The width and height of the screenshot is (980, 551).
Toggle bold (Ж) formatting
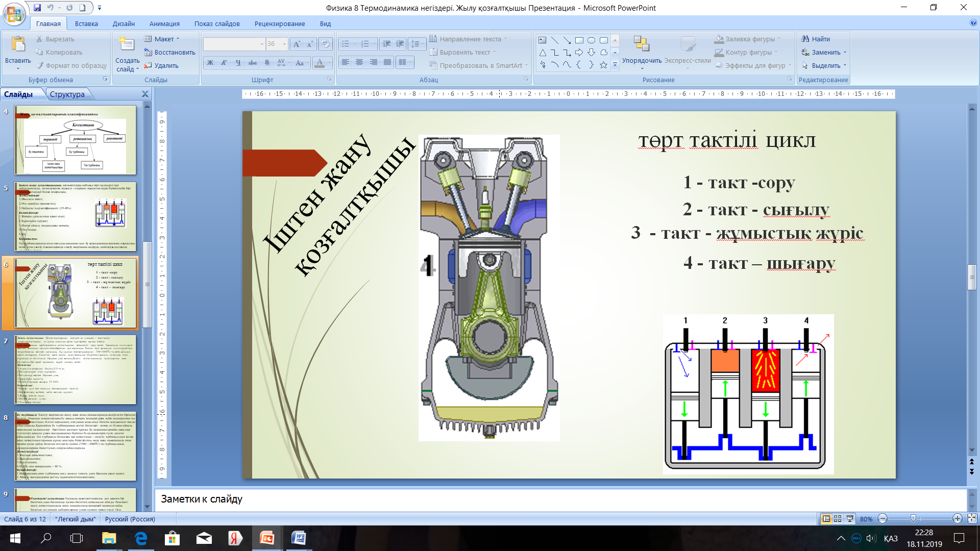click(x=210, y=63)
